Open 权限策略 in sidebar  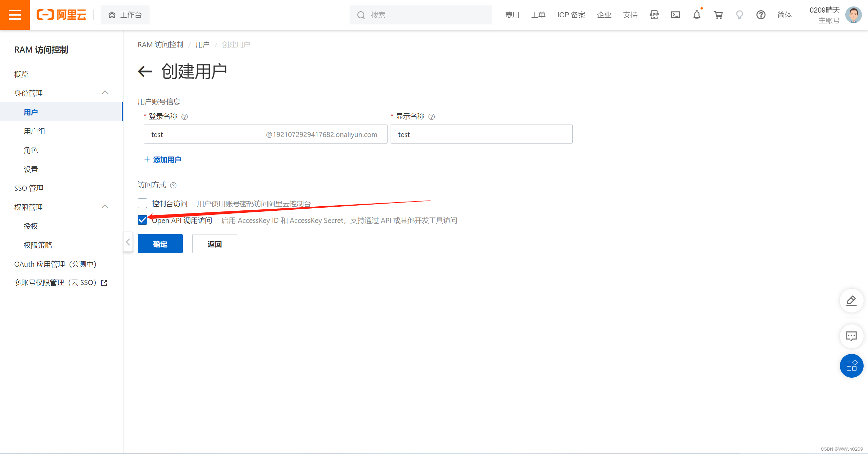(38, 245)
